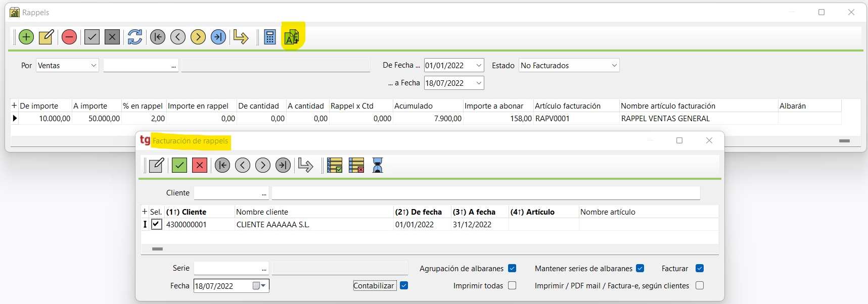Select cell 4300000001 in client grid
The image size is (868, 304).
tap(200, 224)
